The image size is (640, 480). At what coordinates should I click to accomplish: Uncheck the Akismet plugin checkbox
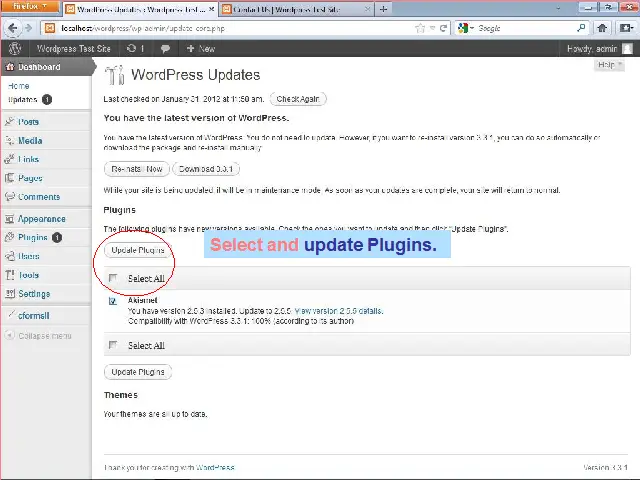[113, 300]
